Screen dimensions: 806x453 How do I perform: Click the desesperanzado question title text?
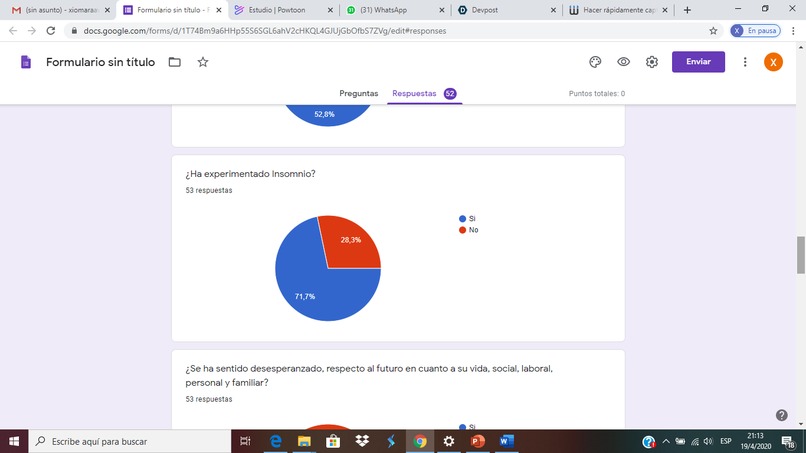click(x=369, y=375)
